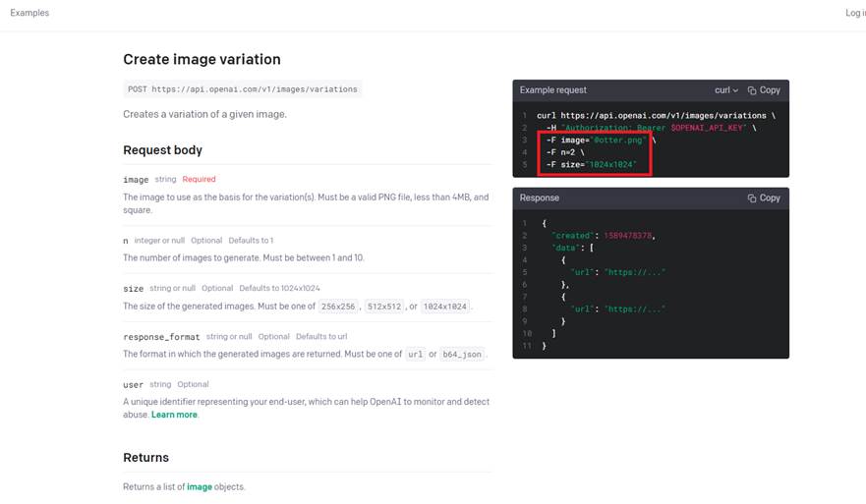Screen dimensions: 866x504
Task: Click the copy icon in Response header
Action: 752,198
